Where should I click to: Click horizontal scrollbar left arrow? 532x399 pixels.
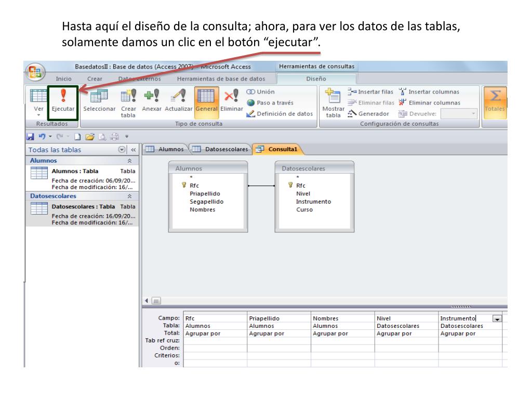coord(146,301)
